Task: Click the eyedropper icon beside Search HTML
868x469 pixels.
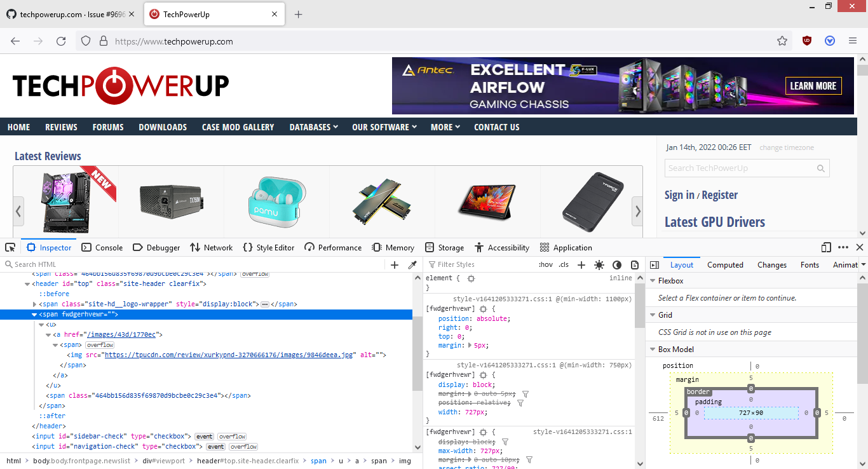Action: (412, 265)
